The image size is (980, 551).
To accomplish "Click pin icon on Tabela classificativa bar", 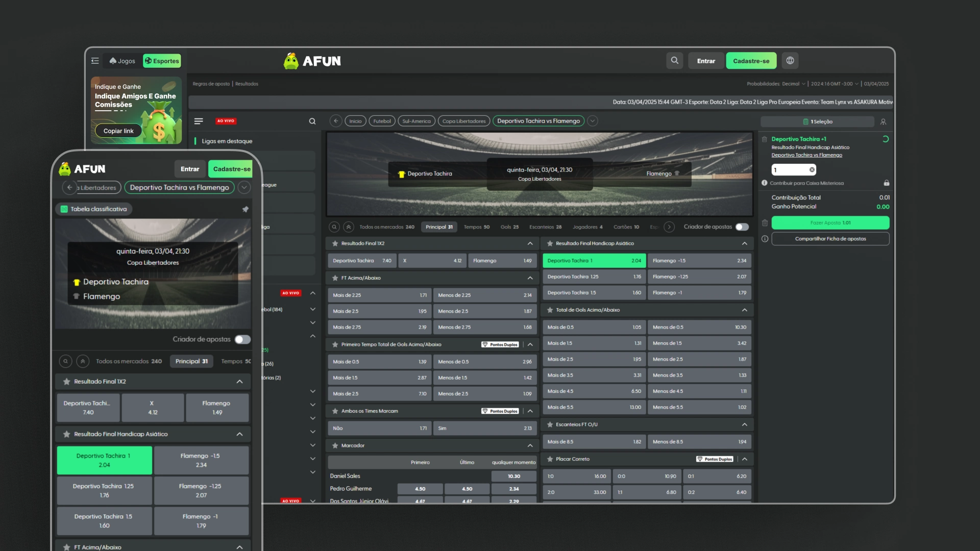I will click(246, 209).
